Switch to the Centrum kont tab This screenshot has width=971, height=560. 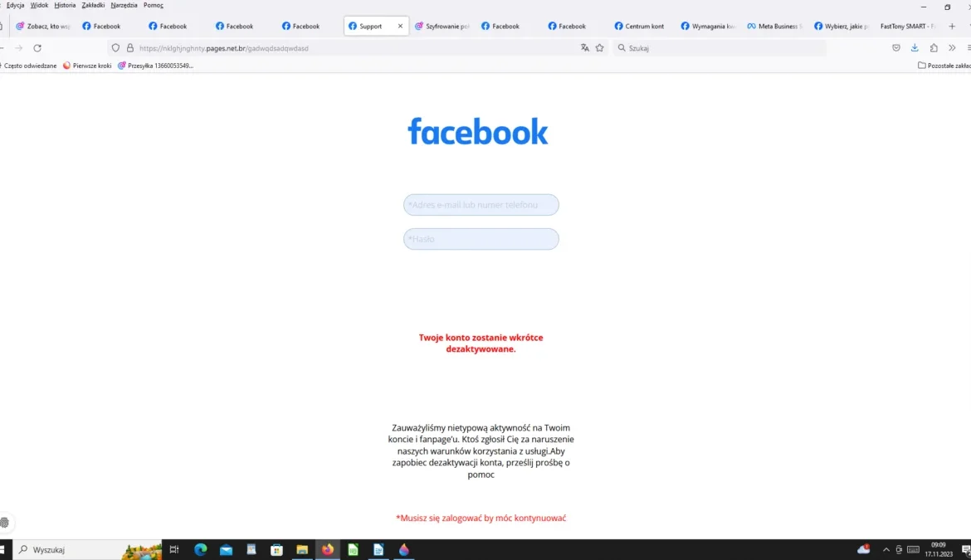click(639, 27)
